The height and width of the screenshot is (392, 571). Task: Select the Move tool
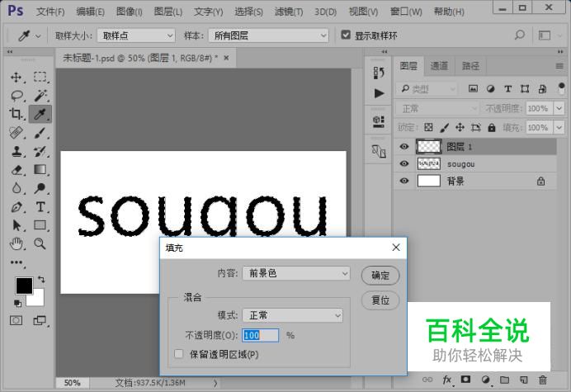pyautogui.click(x=16, y=78)
